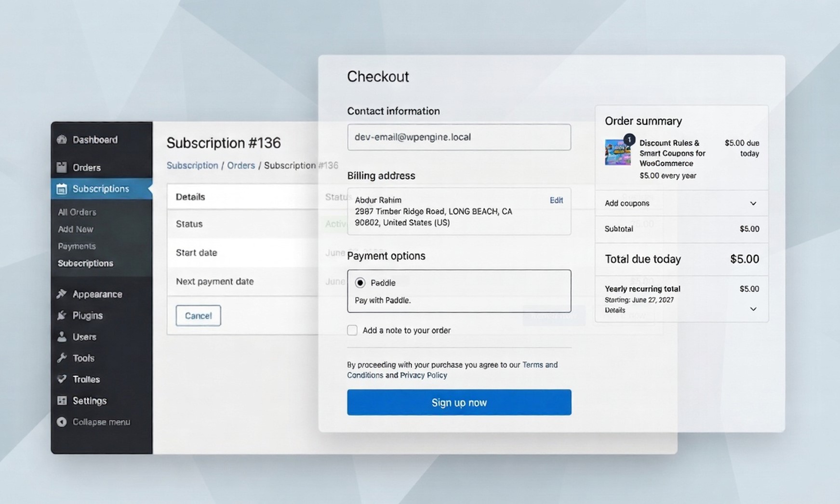Select the Paddle payment radio button

[360, 283]
